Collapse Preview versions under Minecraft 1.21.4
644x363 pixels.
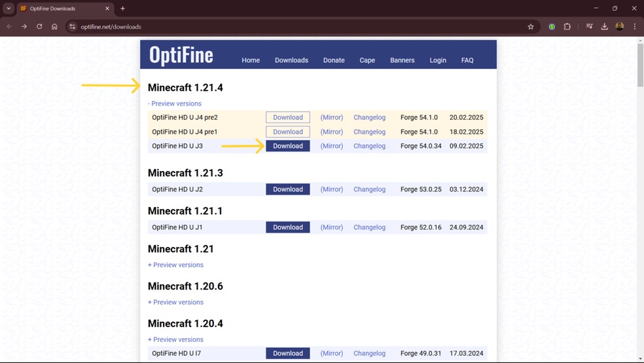coord(175,104)
